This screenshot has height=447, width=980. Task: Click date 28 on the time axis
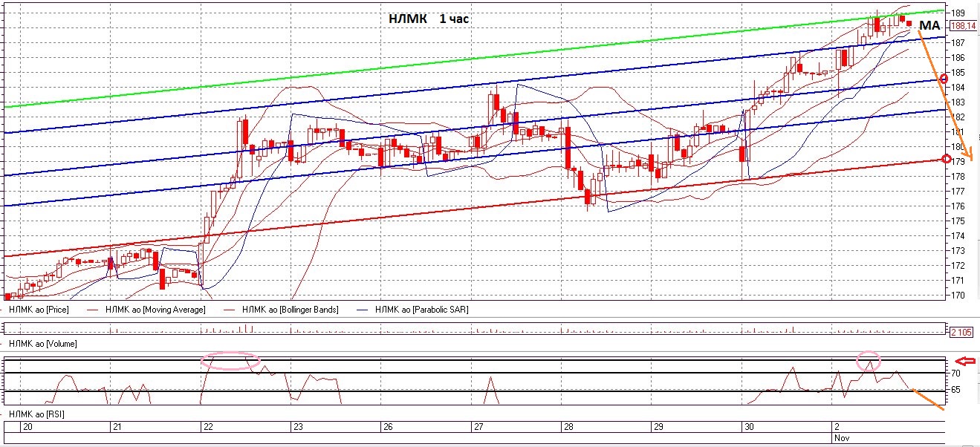click(568, 427)
